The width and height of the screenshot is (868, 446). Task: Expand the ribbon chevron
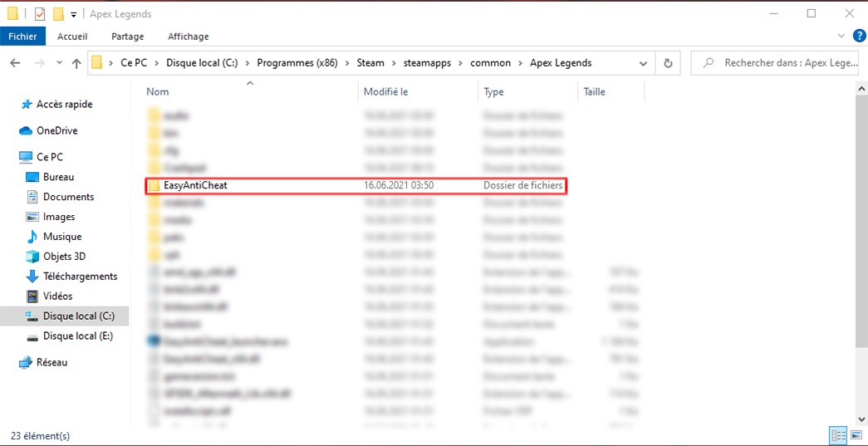[841, 36]
